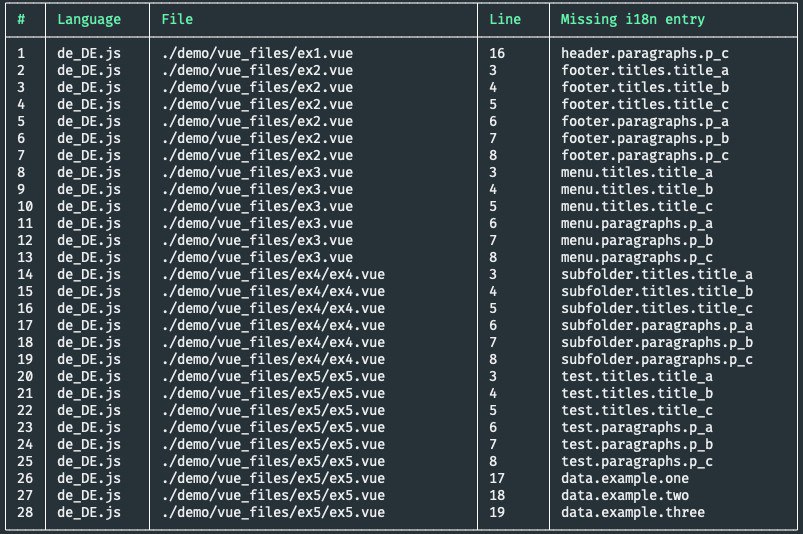Select the 'data.example.three' entry

[632, 512]
